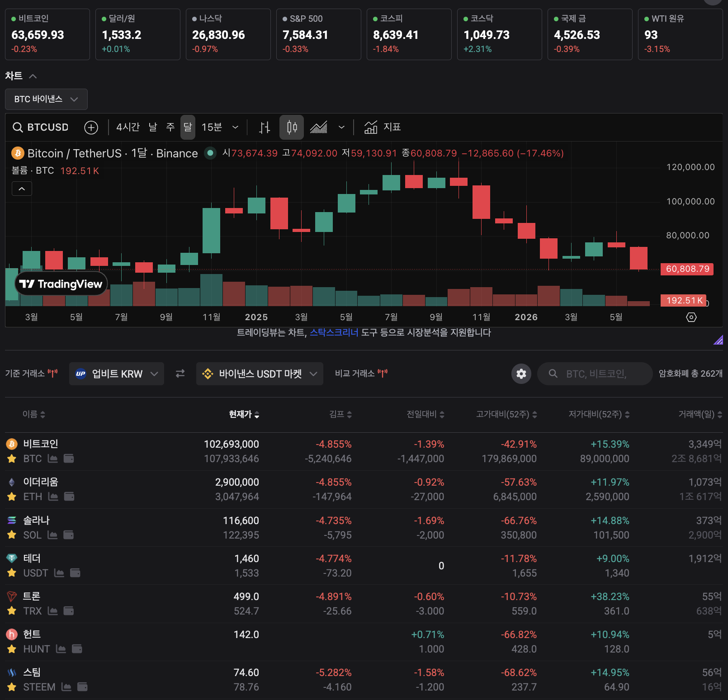
Task: Open the 나스닥 ticker card
Action: point(228,34)
